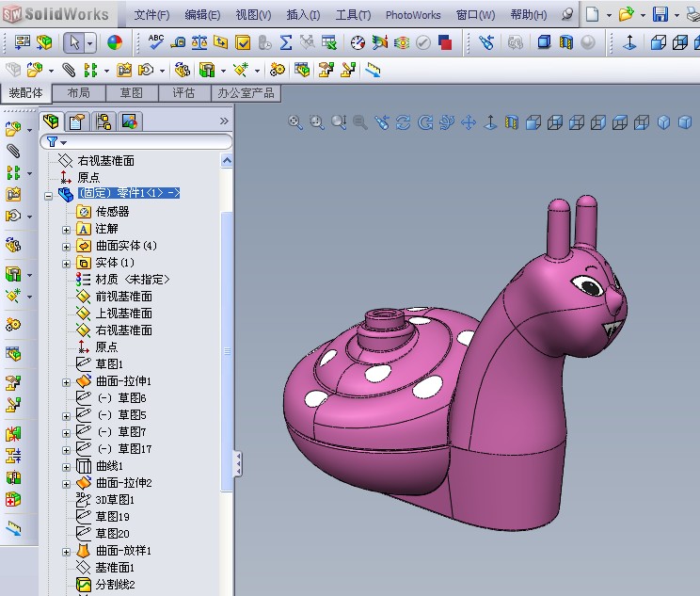Click the zoom to fit magnifier icon
Viewport: 700px width, 596px height.
[295, 122]
